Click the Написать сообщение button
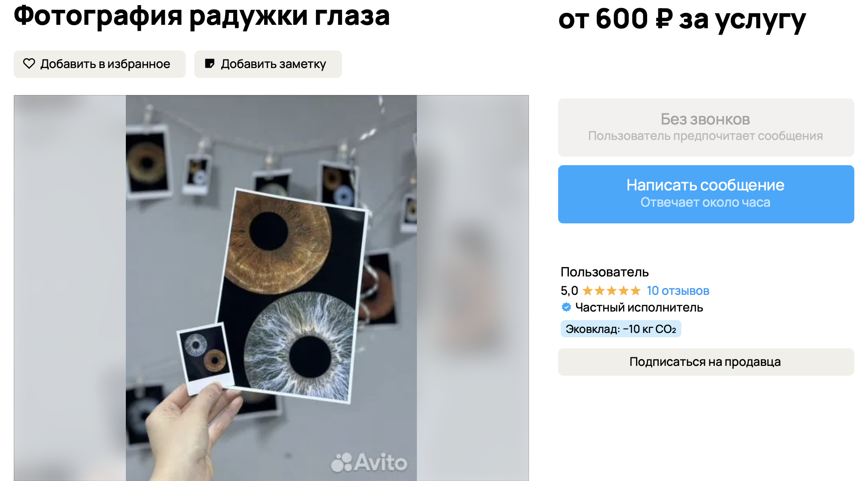Viewport: 868px width, 481px height. [706, 194]
